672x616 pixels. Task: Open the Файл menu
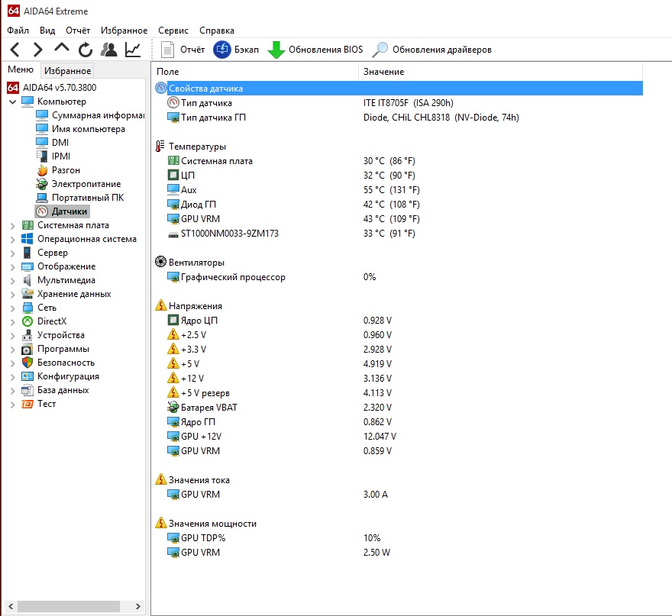(x=18, y=31)
